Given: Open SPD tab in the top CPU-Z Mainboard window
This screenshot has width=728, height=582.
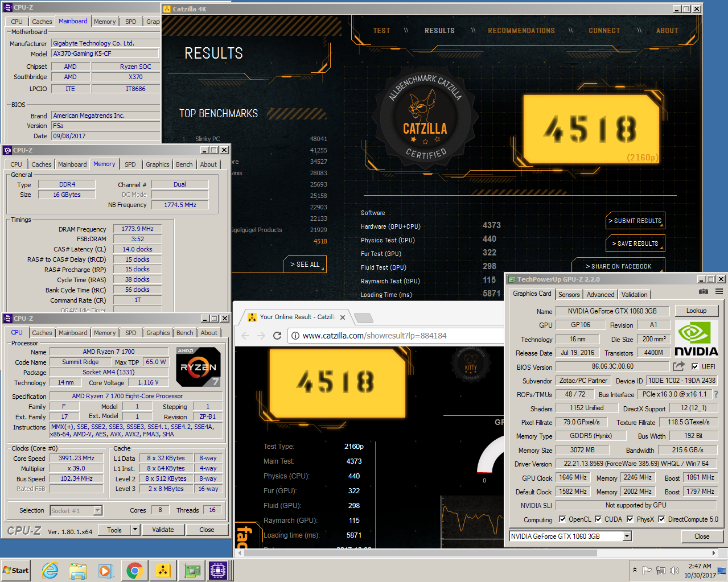Looking at the screenshot, I should click(x=131, y=22).
